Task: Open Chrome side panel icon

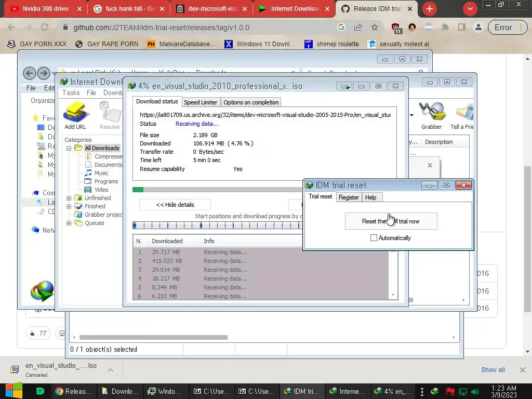Action: [x=462, y=27]
